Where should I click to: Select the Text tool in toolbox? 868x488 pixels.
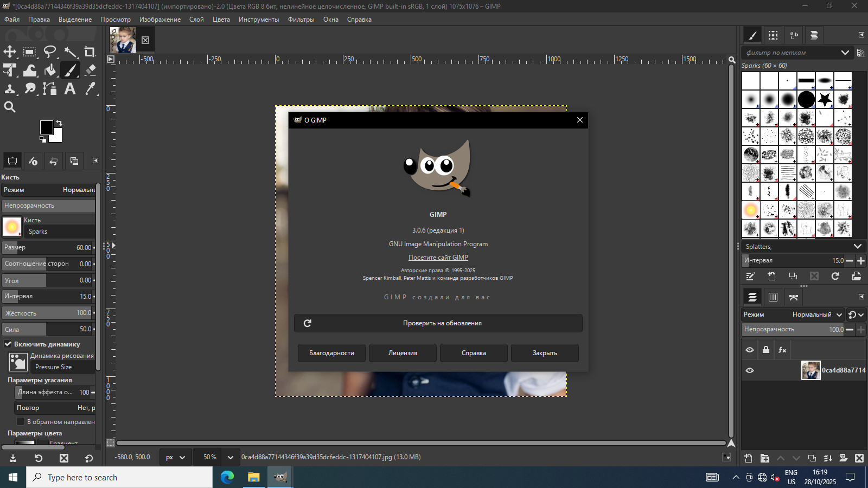tap(70, 88)
